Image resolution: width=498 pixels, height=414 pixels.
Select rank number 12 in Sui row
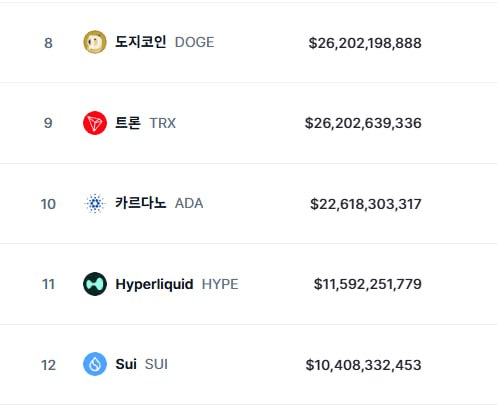point(48,365)
